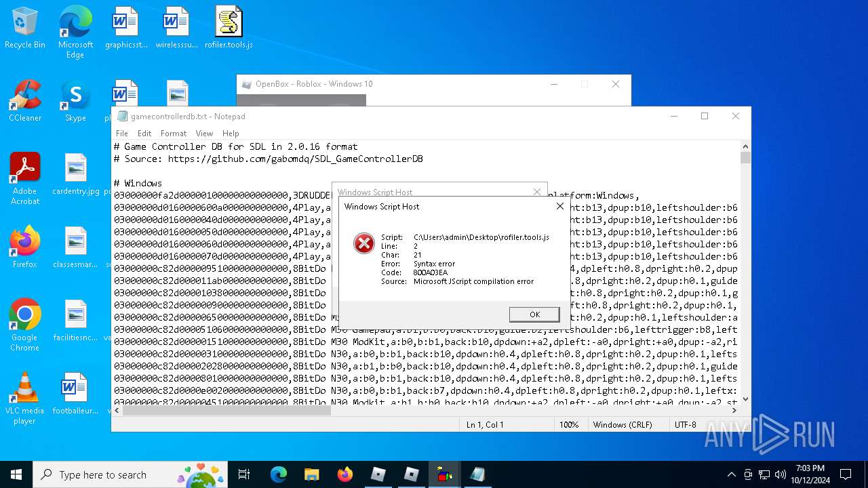Open the classesmar image file icon

click(75, 247)
